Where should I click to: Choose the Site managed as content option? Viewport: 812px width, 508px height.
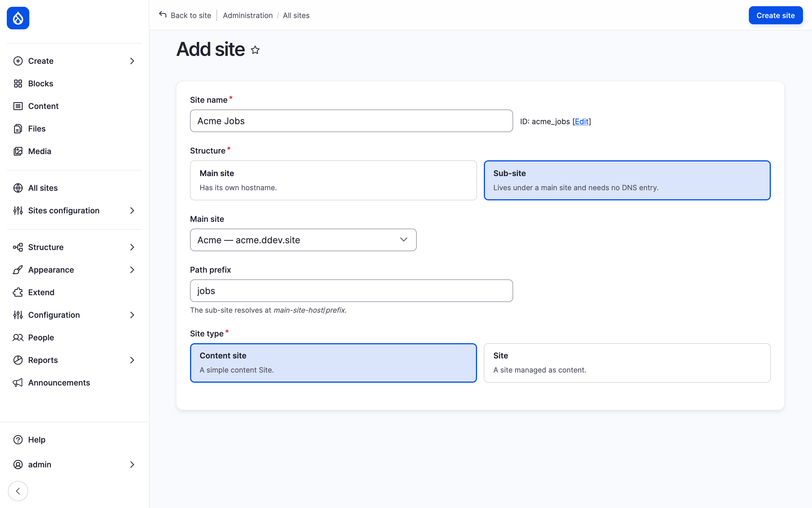(627, 363)
